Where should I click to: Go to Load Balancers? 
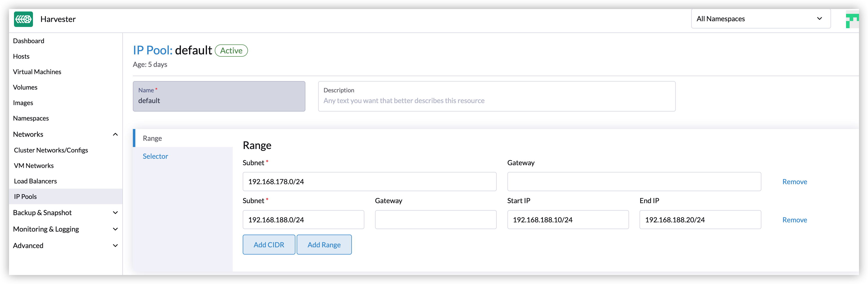pyautogui.click(x=35, y=181)
